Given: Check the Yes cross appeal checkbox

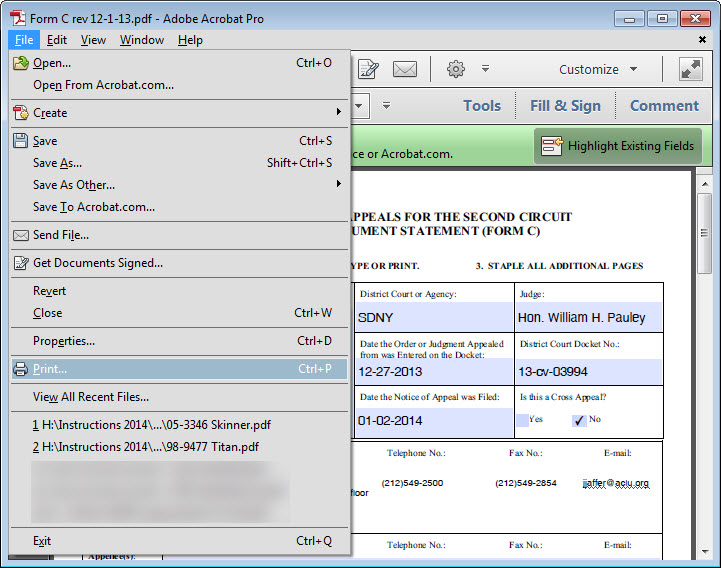Looking at the screenshot, I should coord(522,420).
